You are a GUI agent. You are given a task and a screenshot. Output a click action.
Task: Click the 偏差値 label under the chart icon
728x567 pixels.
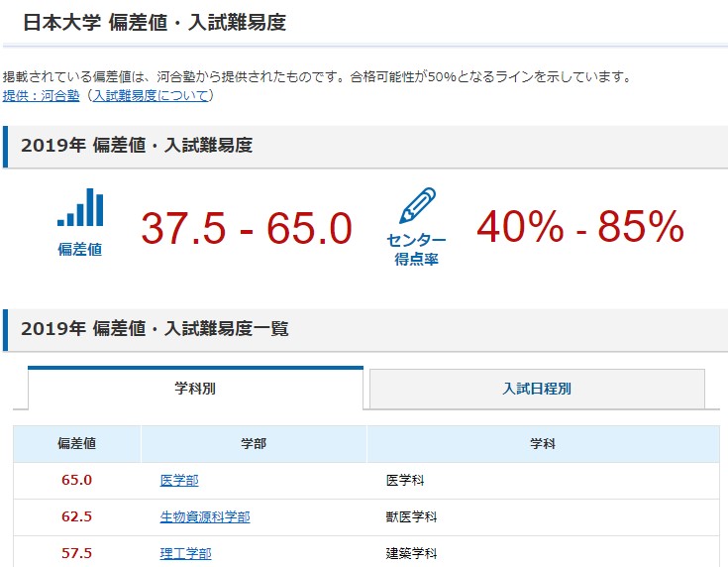(x=80, y=249)
